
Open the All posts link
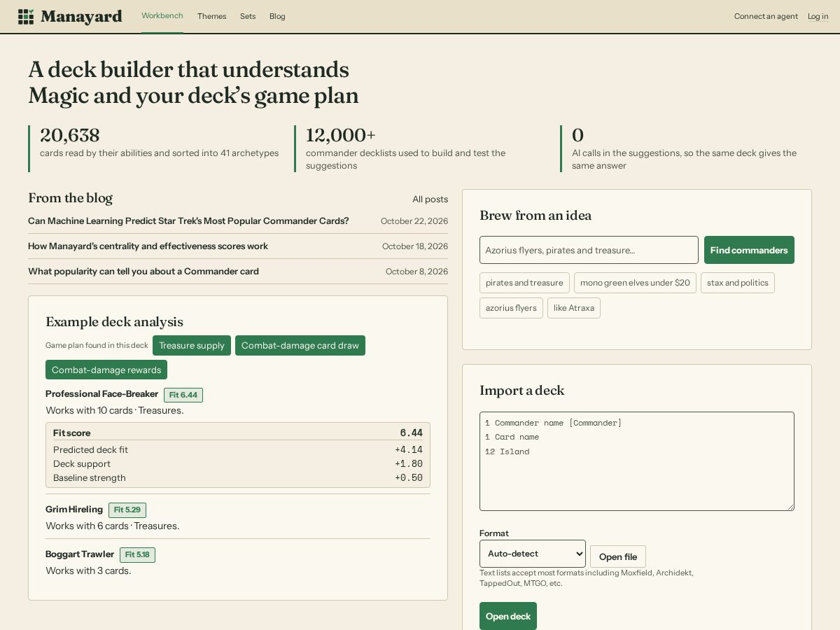430,199
